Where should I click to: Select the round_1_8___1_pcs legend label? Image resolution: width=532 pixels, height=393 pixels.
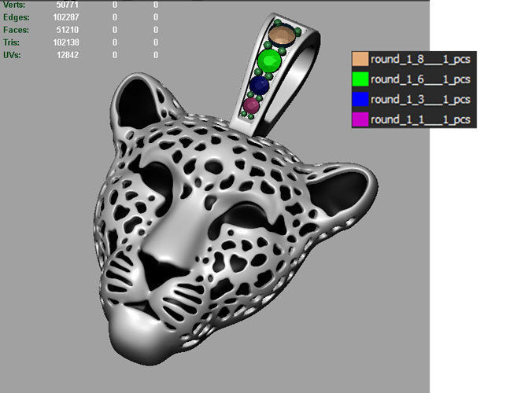coord(420,59)
